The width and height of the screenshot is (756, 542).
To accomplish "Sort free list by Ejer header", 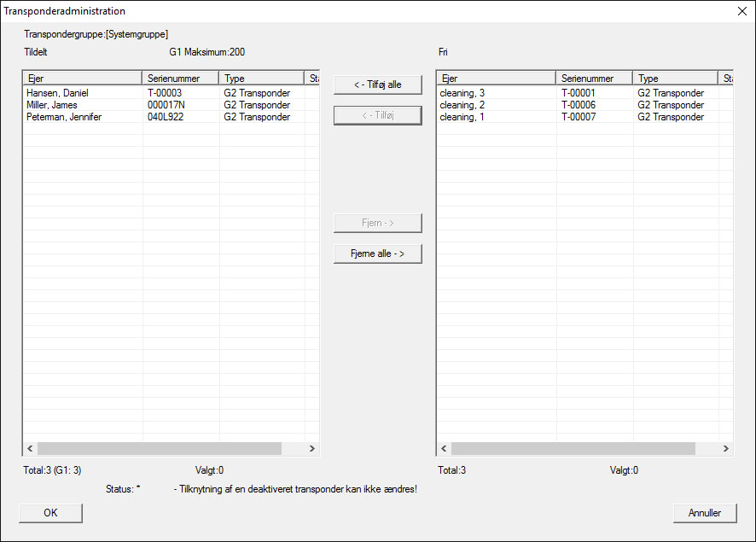I will (496, 79).
